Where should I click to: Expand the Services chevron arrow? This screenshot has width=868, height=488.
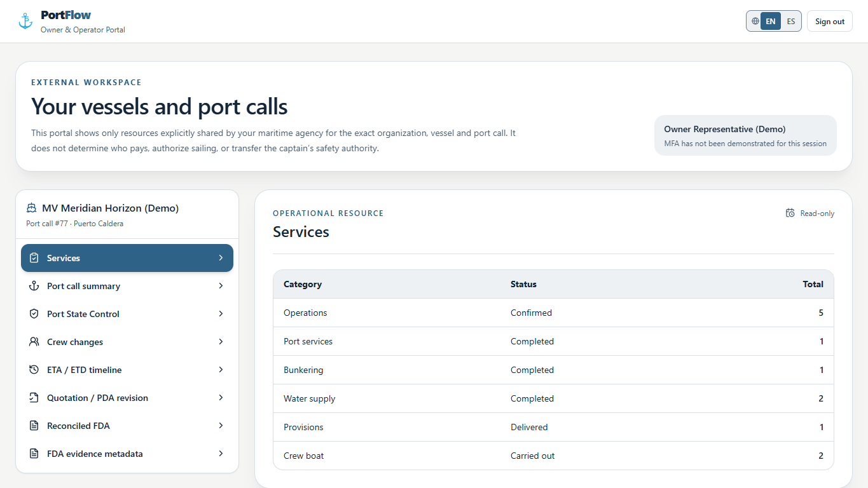pyautogui.click(x=221, y=258)
